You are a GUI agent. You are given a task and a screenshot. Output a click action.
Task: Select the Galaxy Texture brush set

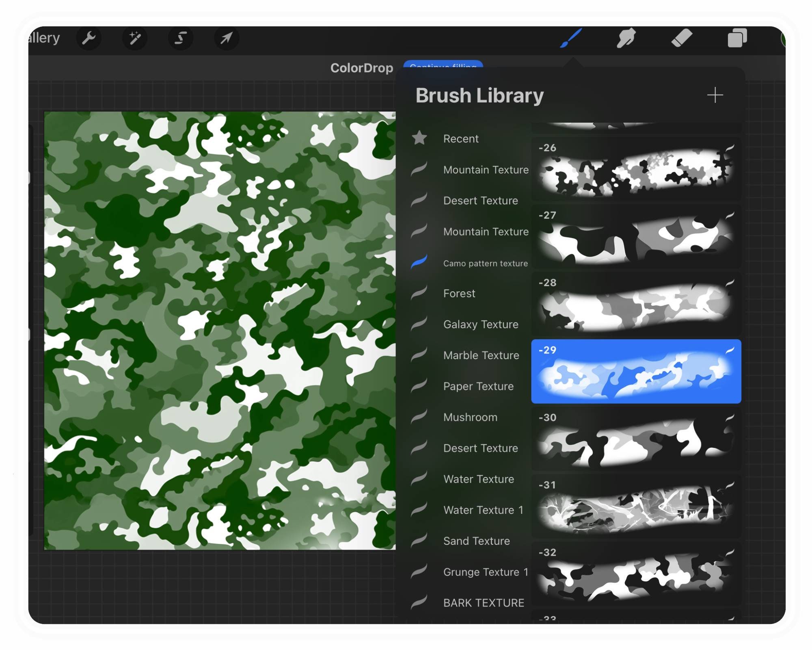click(481, 325)
